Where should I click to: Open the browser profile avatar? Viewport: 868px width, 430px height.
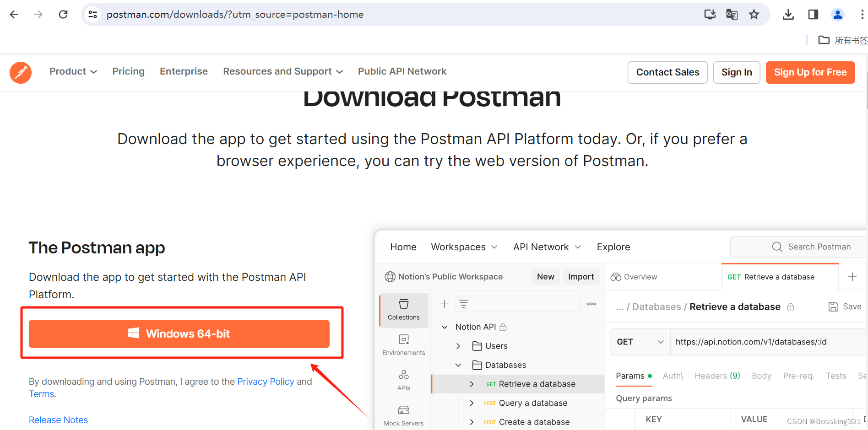pyautogui.click(x=837, y=15)
